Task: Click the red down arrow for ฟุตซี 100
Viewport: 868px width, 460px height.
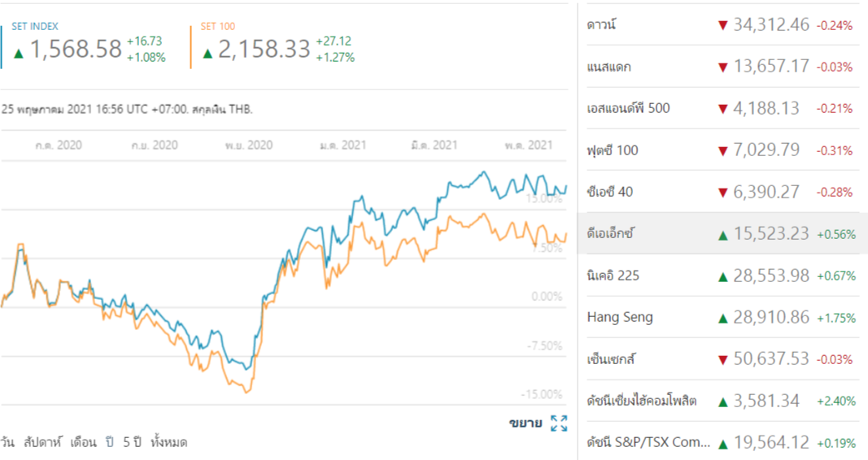Action: pyautogui.click(x=722, y=150)
